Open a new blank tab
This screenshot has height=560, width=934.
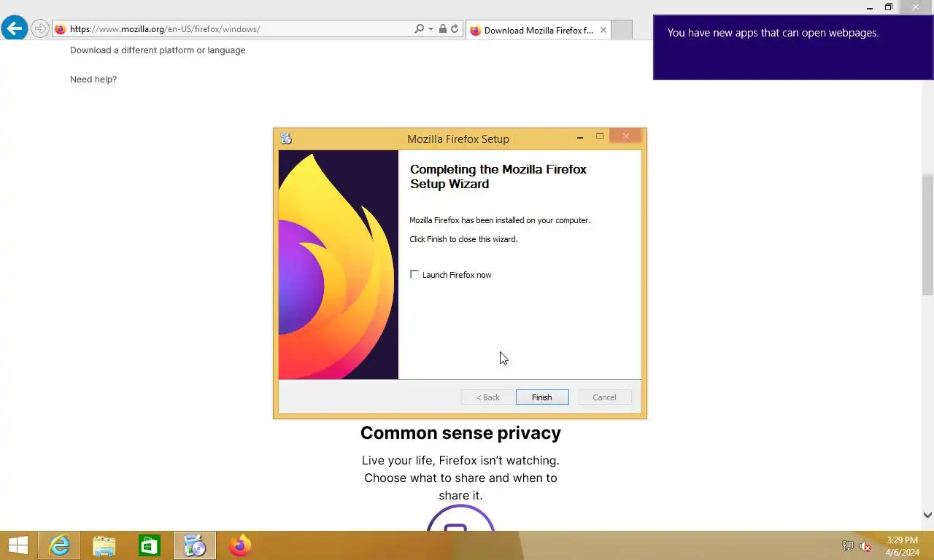(621, 30)
